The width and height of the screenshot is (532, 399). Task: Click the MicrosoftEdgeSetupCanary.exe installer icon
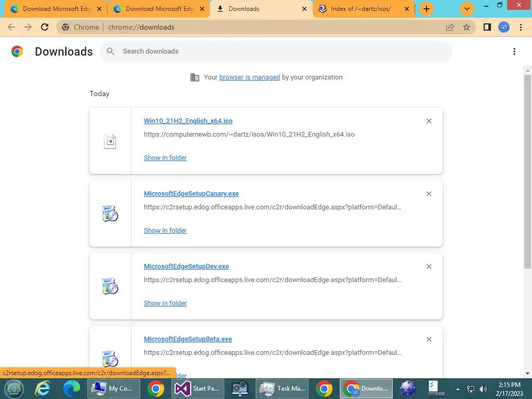[110, 214]
